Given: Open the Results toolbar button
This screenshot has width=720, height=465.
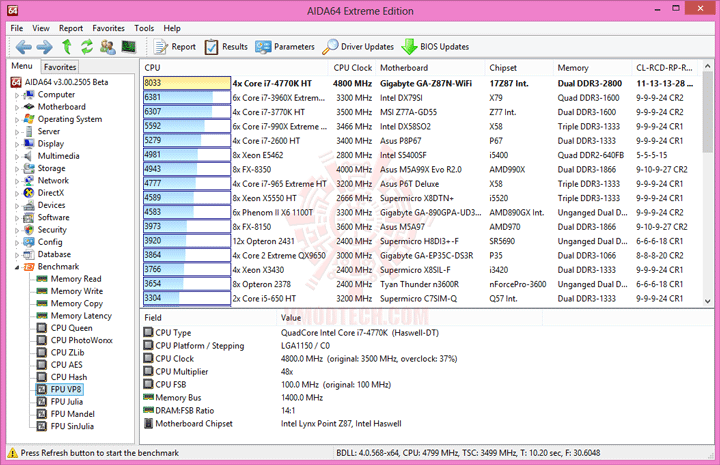Looking at the screenshot, I should point(226,47).
